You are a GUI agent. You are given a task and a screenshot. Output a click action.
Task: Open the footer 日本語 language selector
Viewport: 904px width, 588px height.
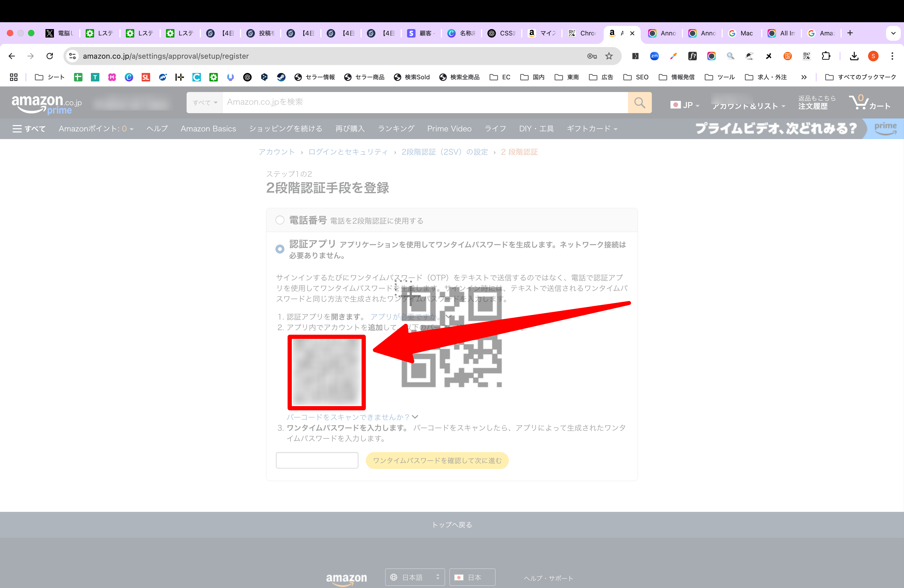point(415,577)
